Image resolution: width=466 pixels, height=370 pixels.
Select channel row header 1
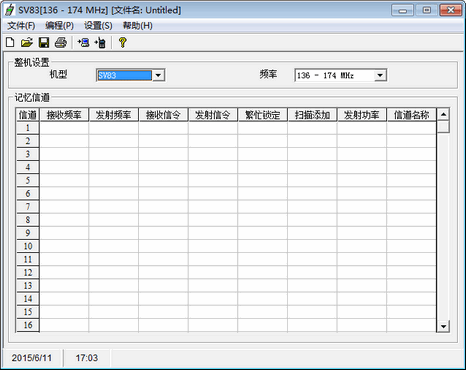[28, 128]
